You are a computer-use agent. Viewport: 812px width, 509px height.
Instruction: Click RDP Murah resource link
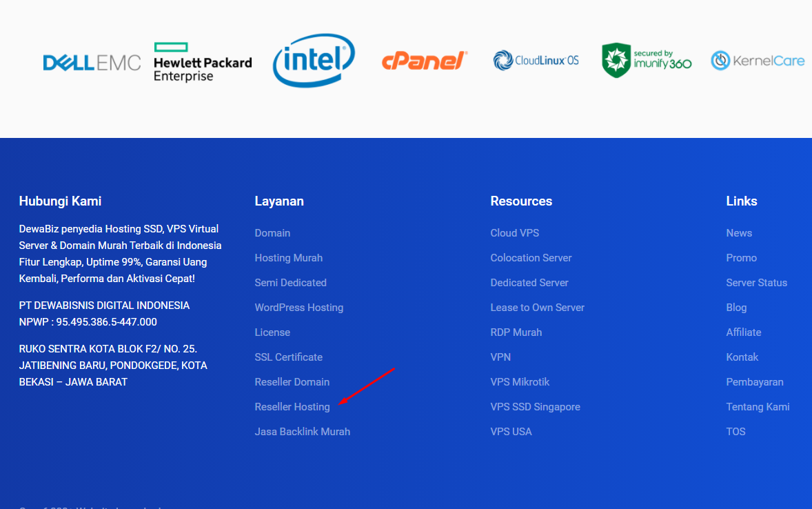click(516, 332)
